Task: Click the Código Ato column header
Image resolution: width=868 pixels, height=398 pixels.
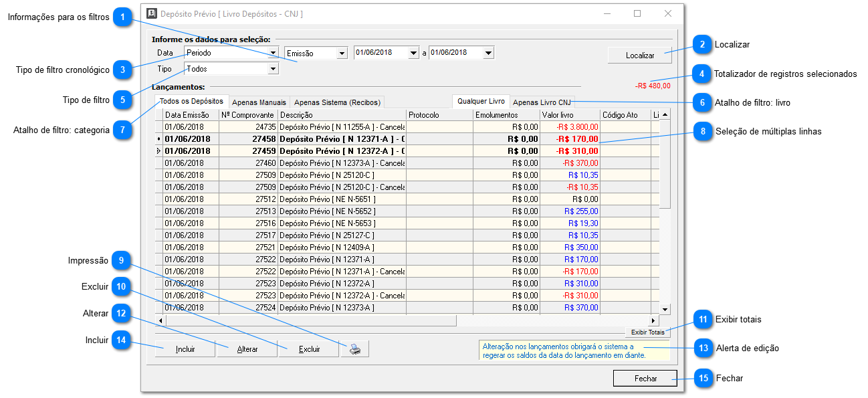Action: tap(625, 115)
